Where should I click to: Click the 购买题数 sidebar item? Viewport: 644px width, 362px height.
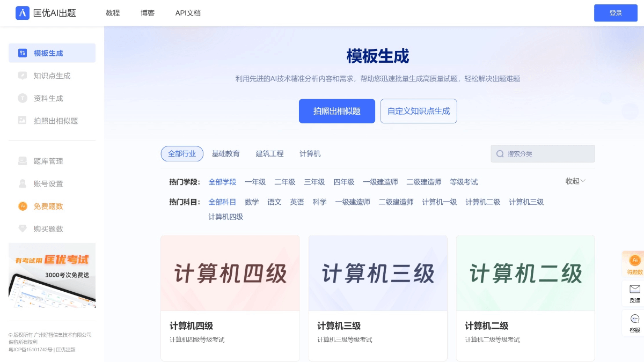pyautogui.click(x=47, y=228)
